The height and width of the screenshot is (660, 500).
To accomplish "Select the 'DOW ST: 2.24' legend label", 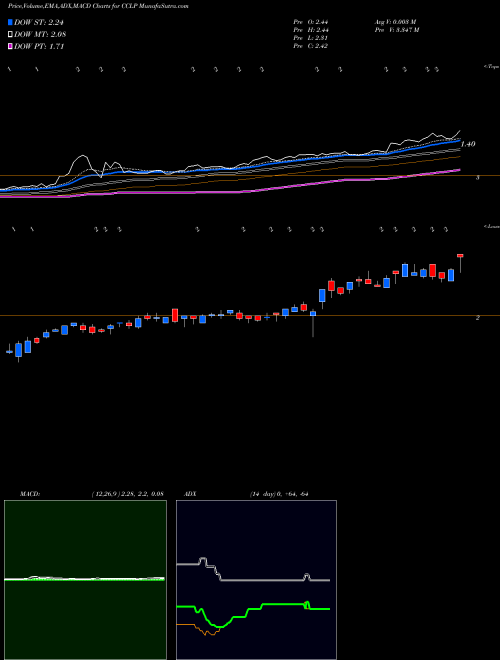I will click(x=39, y=23).
